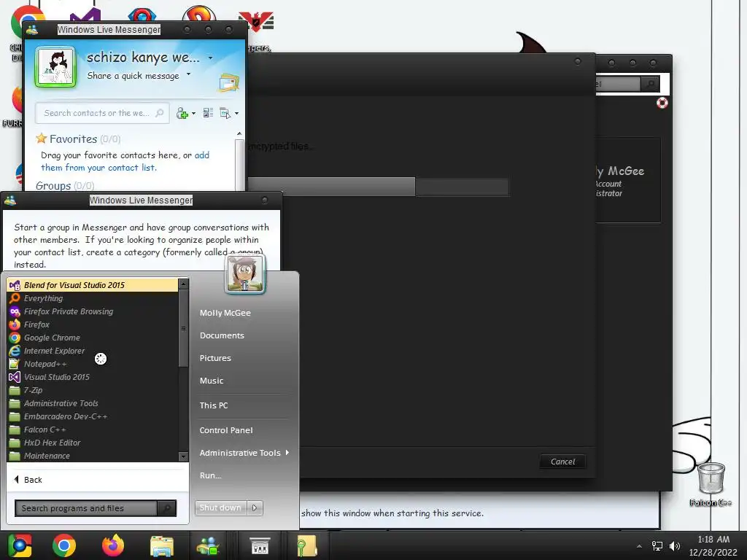747x560 pixels.
Task: Click the key notepad taskbar icon
Action: coord(307,545)
